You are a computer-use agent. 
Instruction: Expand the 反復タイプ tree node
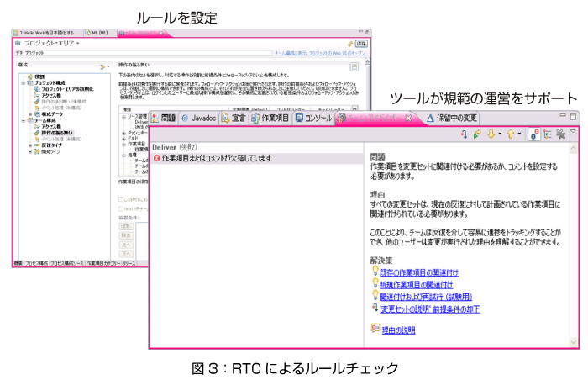(x=30, y=145)
